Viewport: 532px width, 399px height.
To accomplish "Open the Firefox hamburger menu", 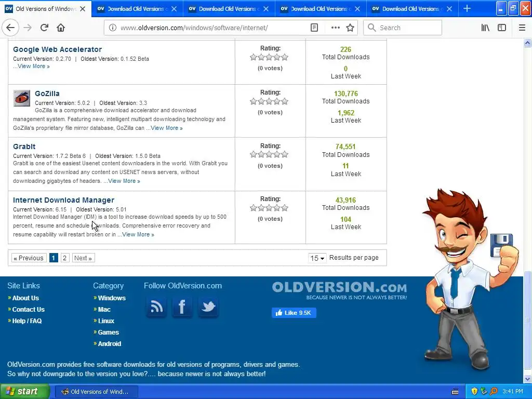I will [522, 28].
